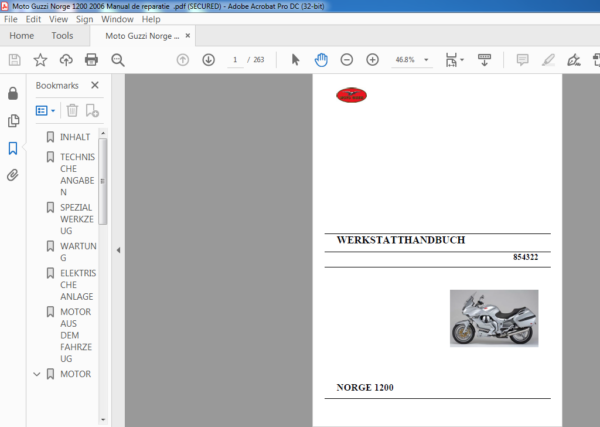
Task: Open page display options dropdown arrow
Action: click(x=462, y=60)
